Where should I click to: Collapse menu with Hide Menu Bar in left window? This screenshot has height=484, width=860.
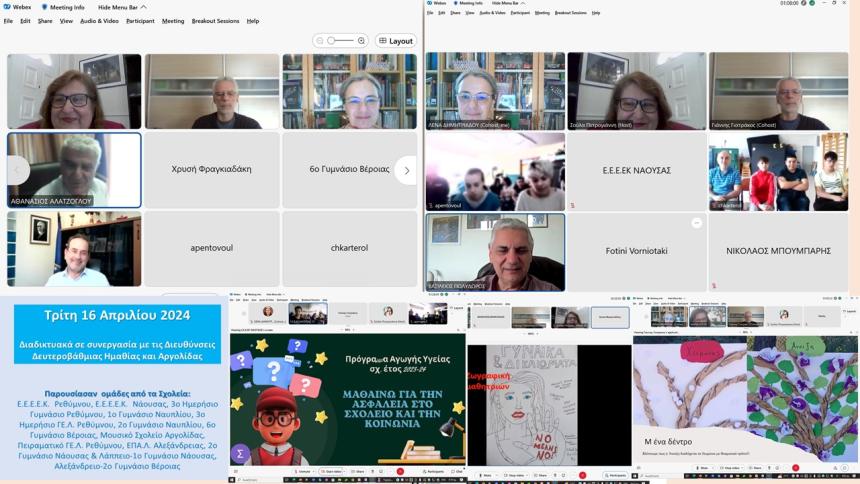[122, 7]
